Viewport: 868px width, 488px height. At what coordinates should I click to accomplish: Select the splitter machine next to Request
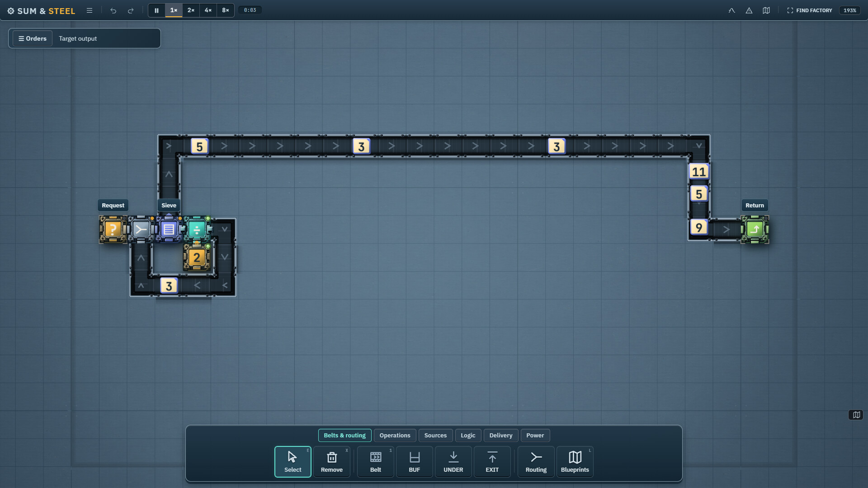point(141,229)
